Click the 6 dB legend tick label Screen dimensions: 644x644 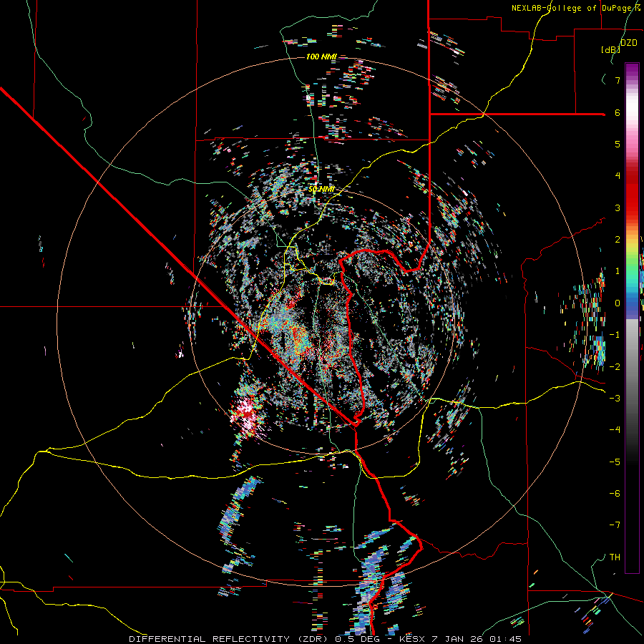[618, 112]
